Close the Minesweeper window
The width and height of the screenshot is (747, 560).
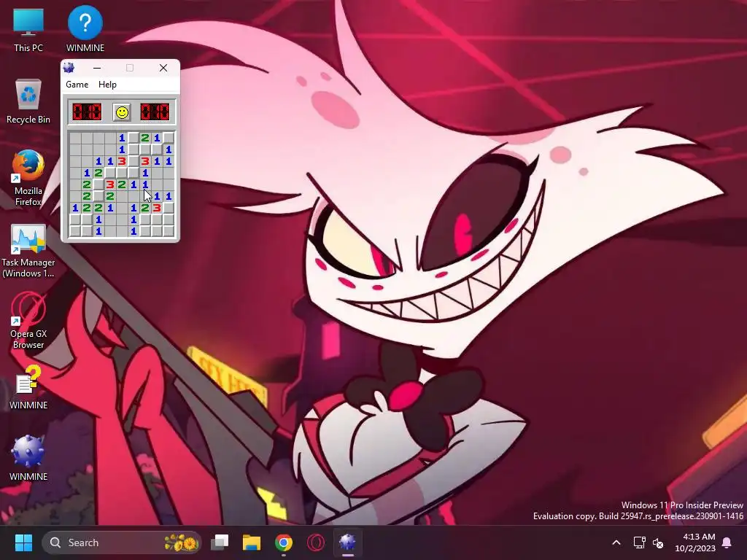pos(163,68)
